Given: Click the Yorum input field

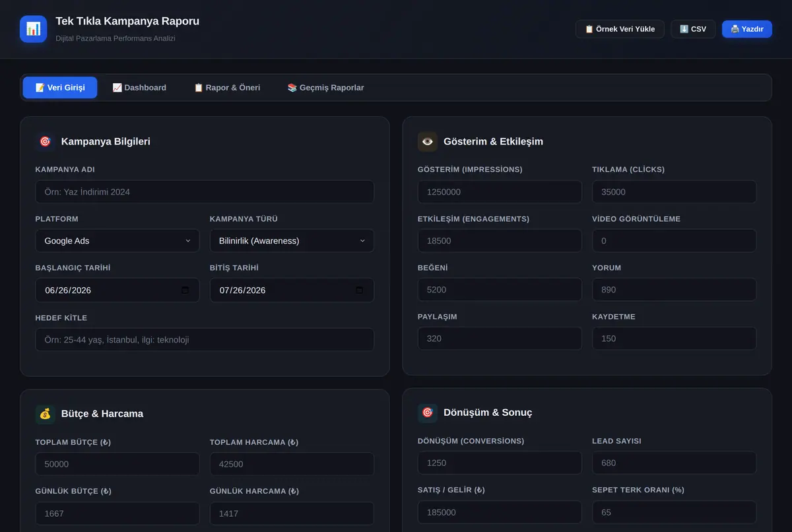Looking at the screenshot, I should (675, 290).
